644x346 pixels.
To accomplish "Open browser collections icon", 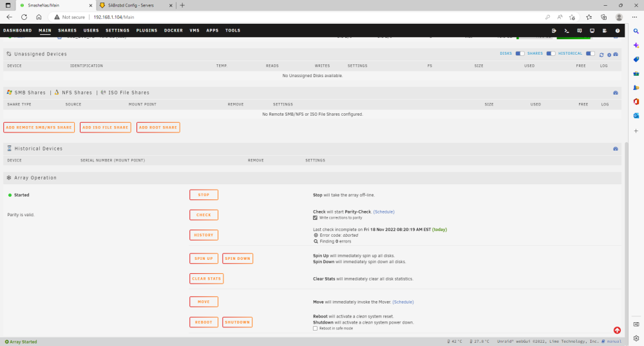I will click(x=604, y=17).
